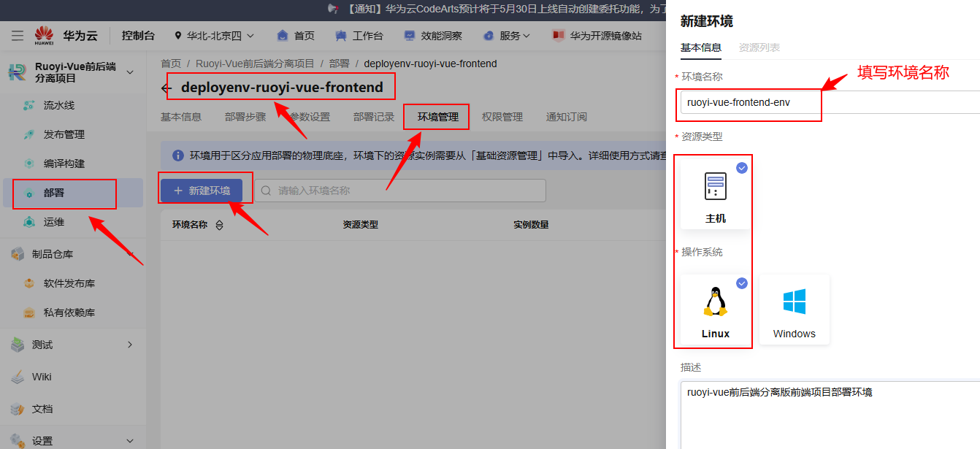Click the sort icon beside 环境名称
Viewport: 980px width, 449px height.
(219, 226)
